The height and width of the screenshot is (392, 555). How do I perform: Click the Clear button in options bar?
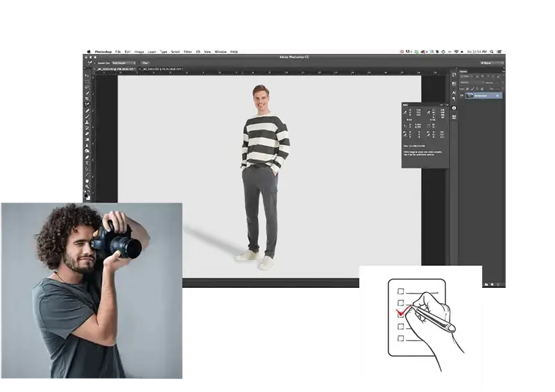coord(145,62)
